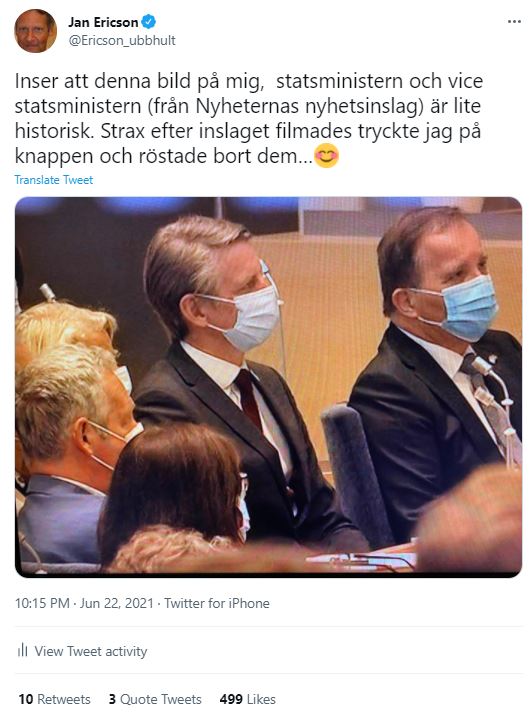
Task: Open the three-dot more options menu
Action: 514,22
